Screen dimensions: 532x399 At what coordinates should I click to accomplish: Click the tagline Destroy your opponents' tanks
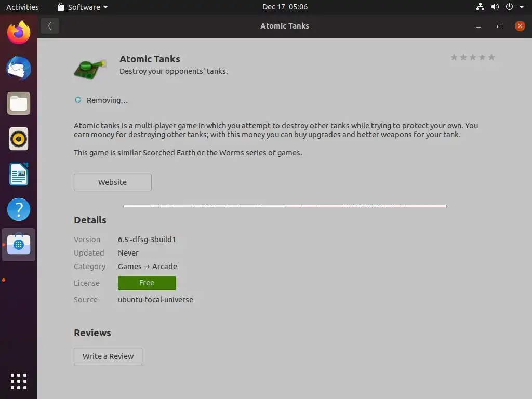tap(174, 71)
